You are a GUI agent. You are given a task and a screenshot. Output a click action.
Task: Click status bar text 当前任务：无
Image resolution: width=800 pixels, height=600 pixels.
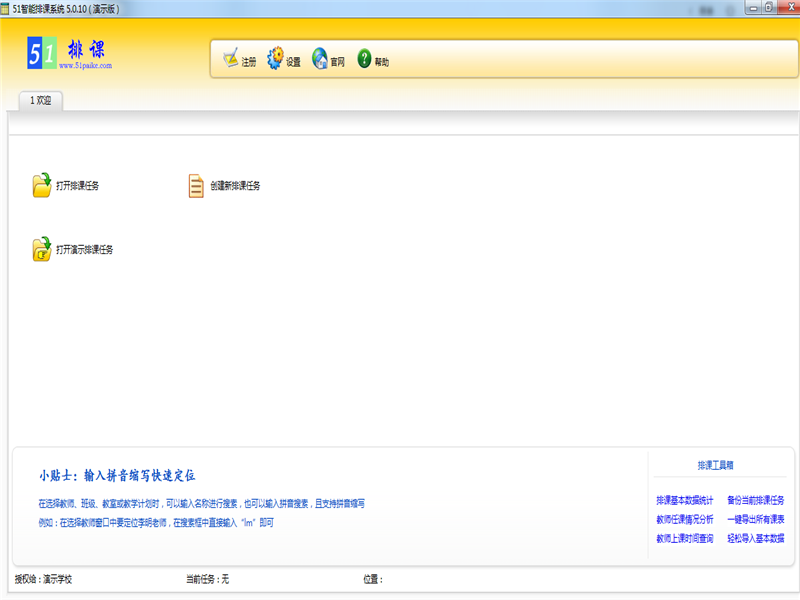(x=208, y=579)
